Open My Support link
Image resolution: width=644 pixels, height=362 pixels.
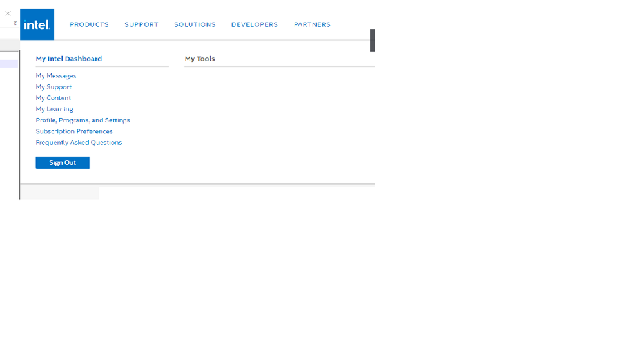tap(54, 87)
